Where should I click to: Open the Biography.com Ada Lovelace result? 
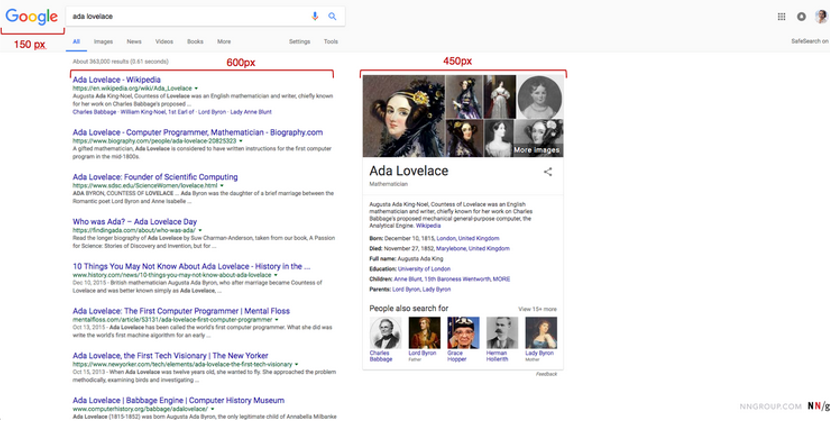click(x=197, y=132)
